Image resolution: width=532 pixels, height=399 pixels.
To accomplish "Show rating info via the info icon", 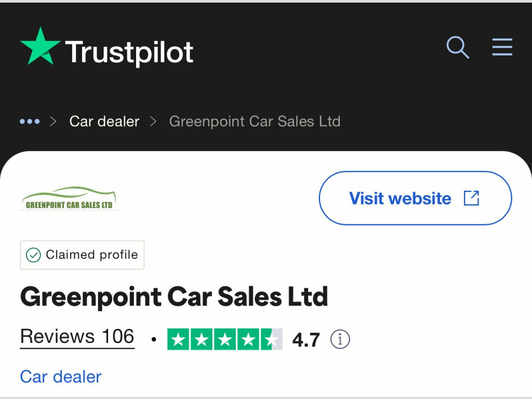I will click(340, 340).
